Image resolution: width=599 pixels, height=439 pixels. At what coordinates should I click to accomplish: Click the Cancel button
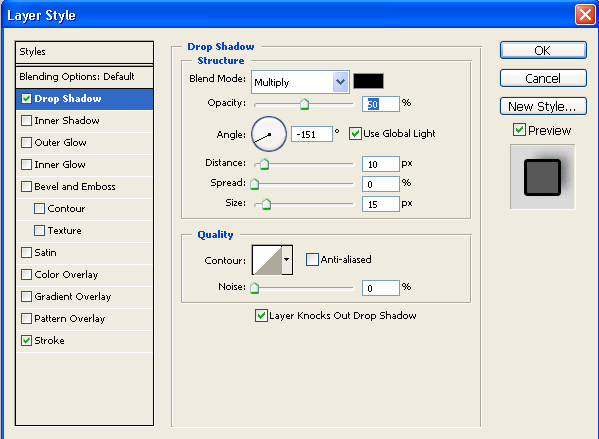[x=543, y=78]
